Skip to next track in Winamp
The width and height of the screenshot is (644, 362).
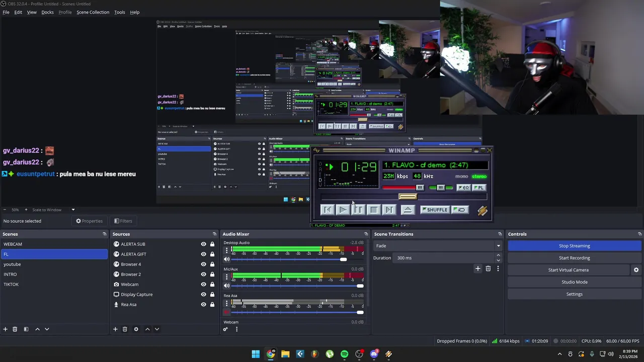[389, 210]
